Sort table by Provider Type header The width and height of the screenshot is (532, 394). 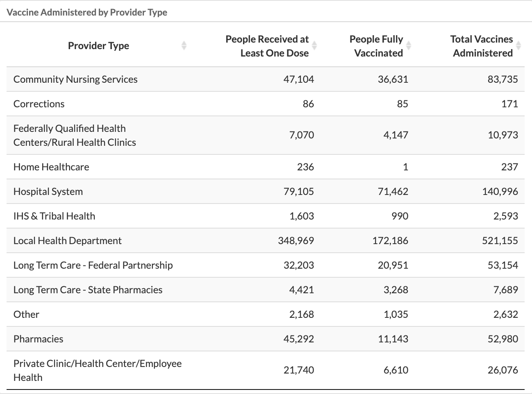click(x=98, y=45)
